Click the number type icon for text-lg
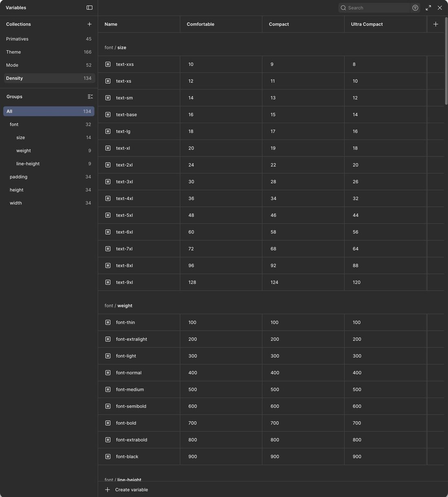Viewport: 448px width, 497px height. click(x=108, y=131)
